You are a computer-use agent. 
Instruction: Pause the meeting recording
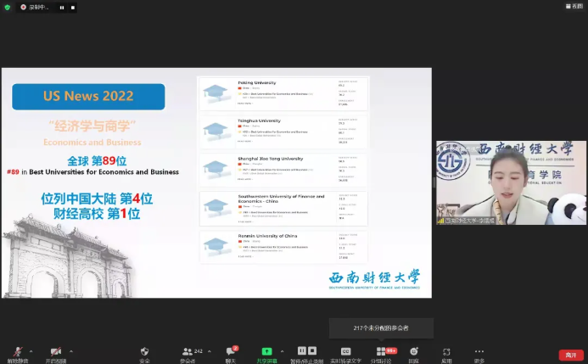[62, 7]
